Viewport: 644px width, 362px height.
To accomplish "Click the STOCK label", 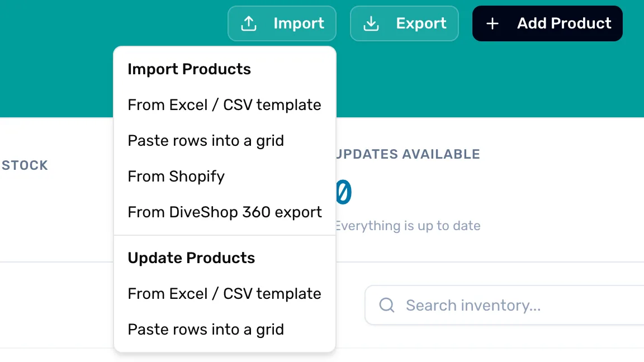I will [x=25, y=165].
